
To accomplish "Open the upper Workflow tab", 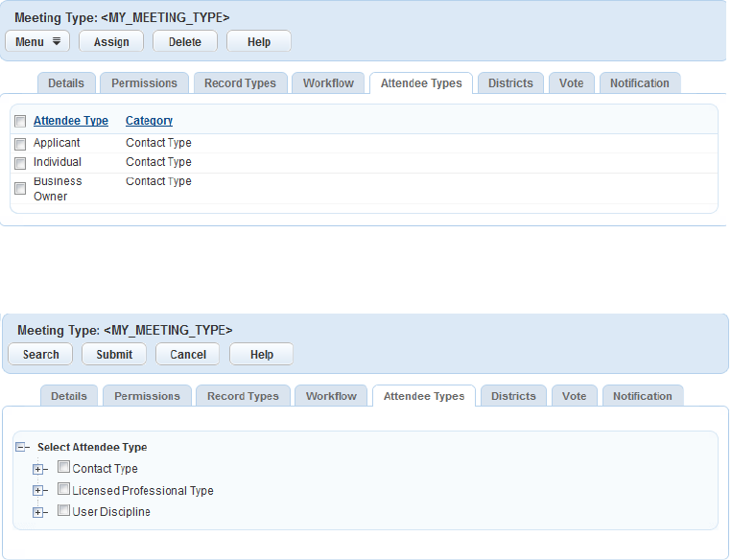I will [328, 83].
